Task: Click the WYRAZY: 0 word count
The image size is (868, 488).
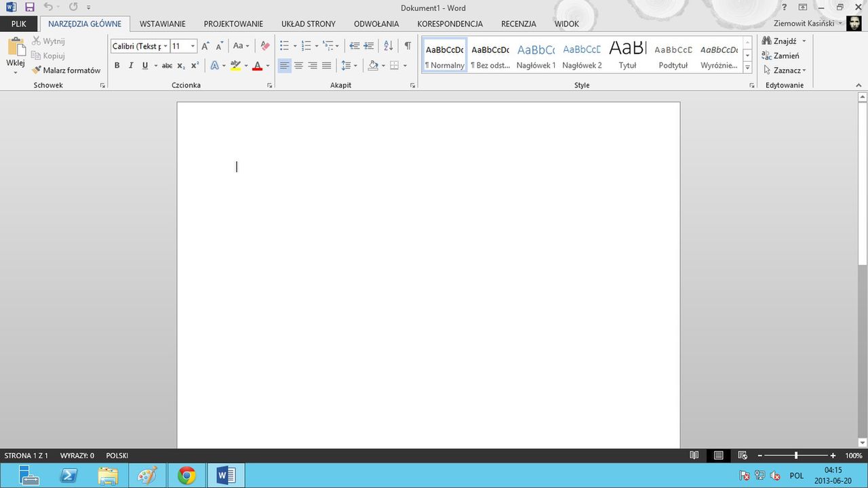Action: point(77,455)
